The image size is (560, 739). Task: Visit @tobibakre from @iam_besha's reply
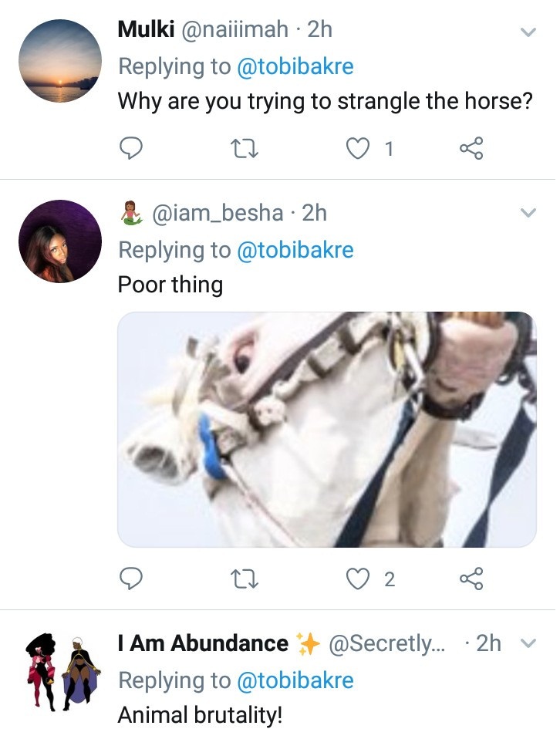click(x=295, y=249)
